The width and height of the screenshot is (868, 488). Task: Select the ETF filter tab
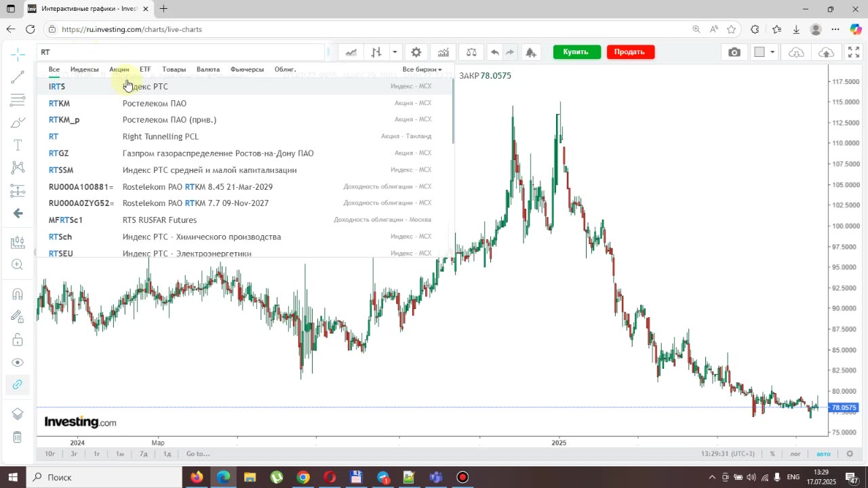coord(145,69)
